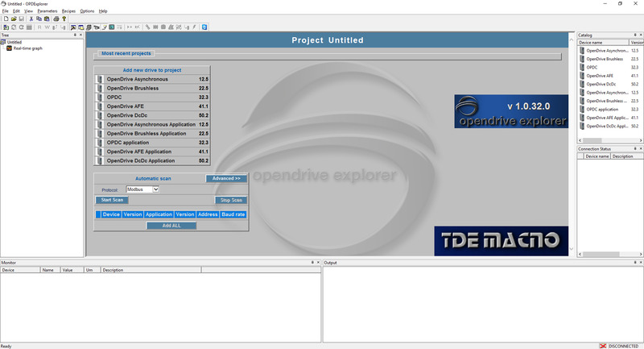
Task: Click the teal square toolbar icon
Action: (111, 27)
